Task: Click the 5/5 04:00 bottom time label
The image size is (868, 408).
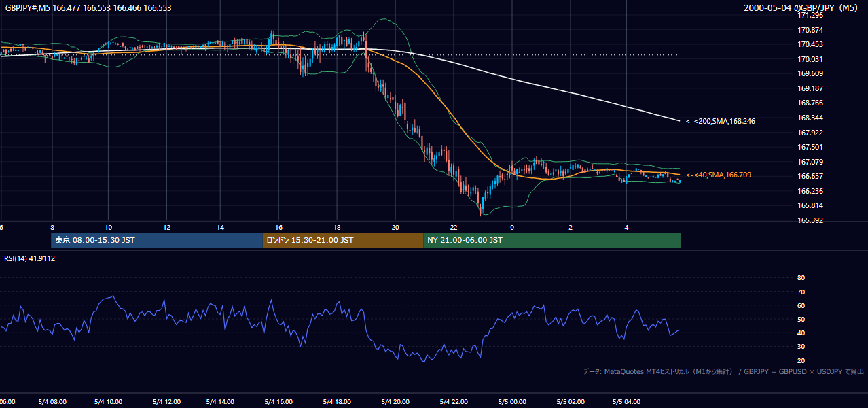Action: (628, 402)
